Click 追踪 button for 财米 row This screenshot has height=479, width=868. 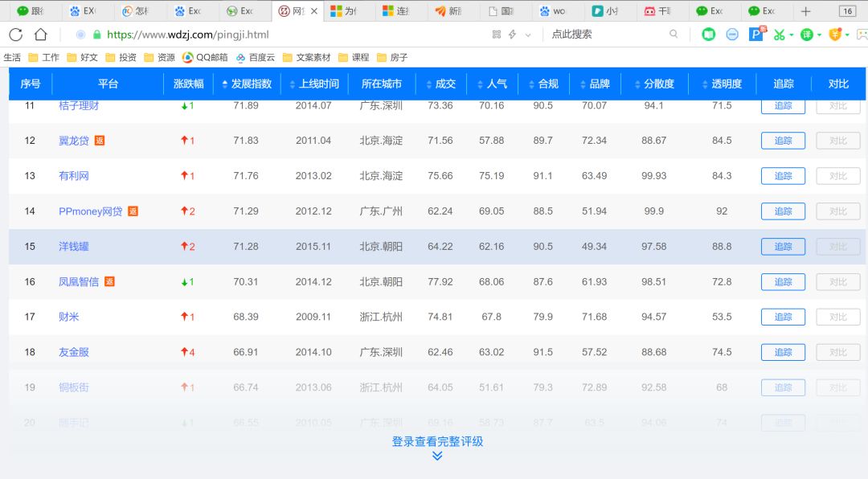(x=783, y=317)
